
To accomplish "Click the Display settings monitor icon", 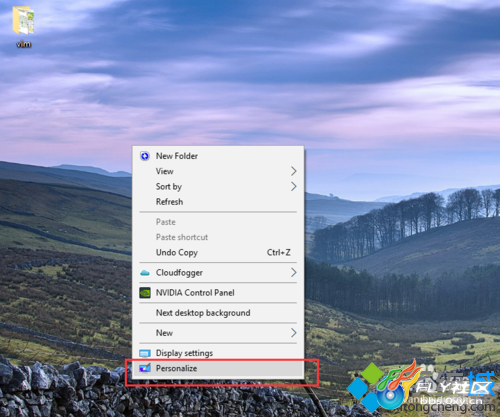I will 145,353.
